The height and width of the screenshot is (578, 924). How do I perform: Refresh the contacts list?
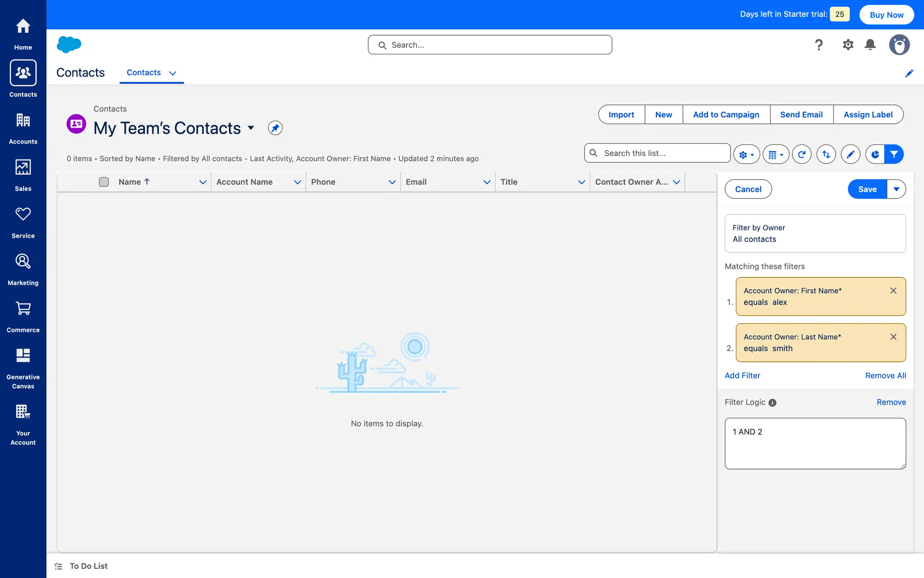801,155
